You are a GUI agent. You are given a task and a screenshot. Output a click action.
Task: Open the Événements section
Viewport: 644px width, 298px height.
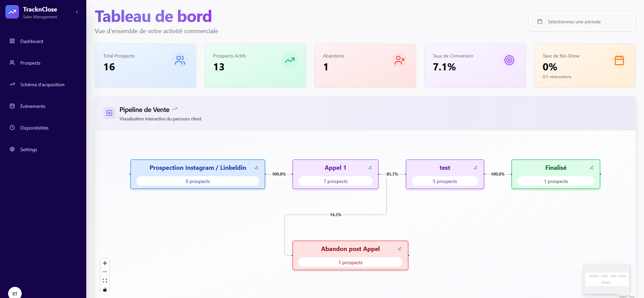(x=32, y=106)
